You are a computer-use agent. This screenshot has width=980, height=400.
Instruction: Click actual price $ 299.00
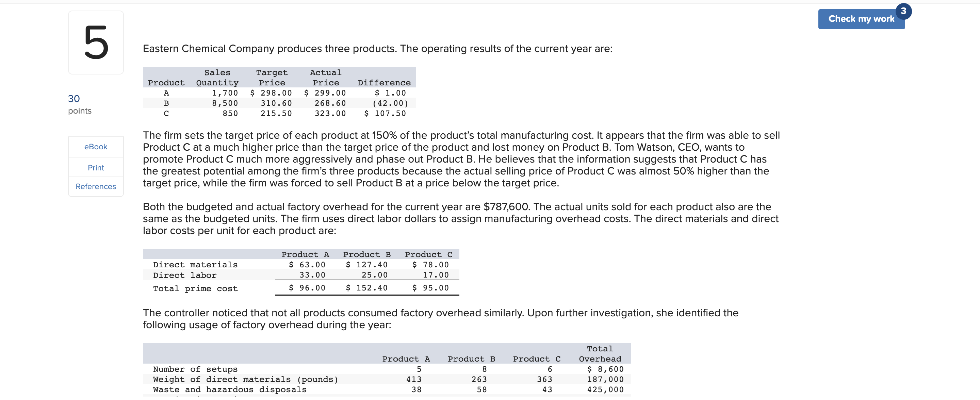tap(325, 93)
